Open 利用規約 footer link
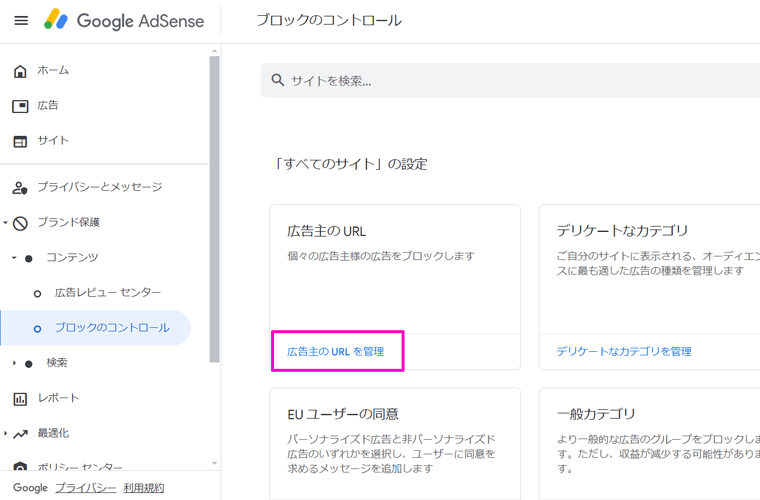Screen dimensions: 760x500 click(x=143, y=488)
